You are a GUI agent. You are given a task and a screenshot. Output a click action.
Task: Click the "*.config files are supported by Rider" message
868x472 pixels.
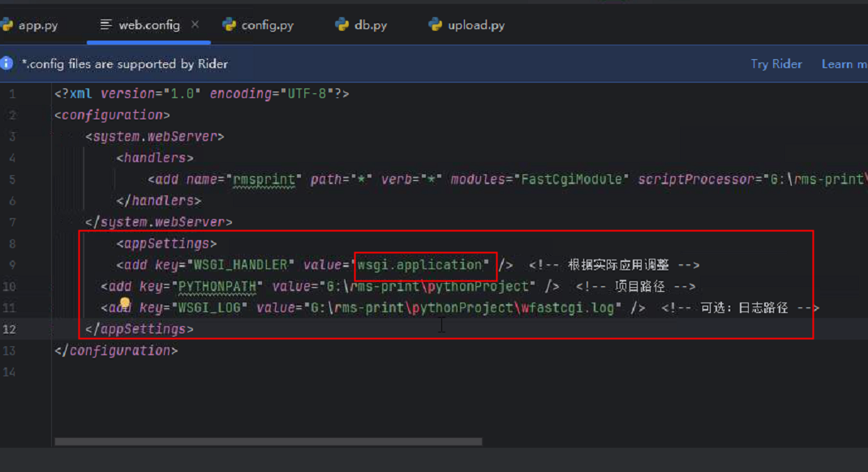pos(125,63)
